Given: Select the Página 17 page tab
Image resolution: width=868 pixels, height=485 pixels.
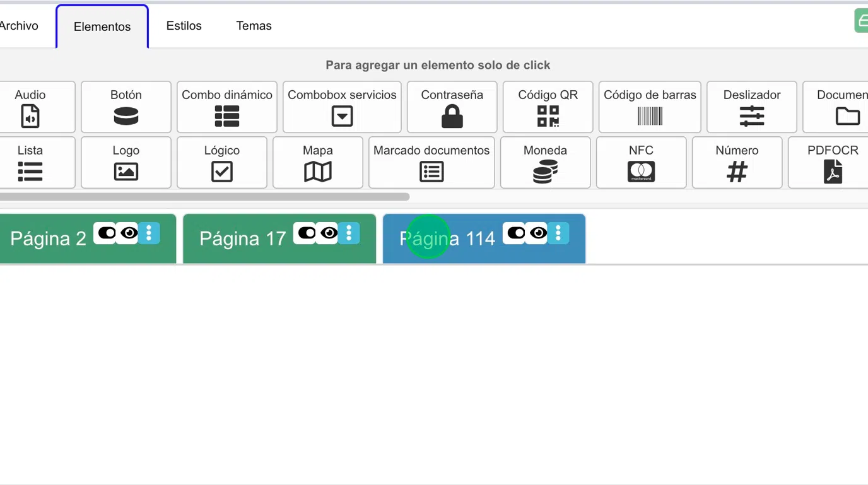Looking at the screenshot, I should click(242, 239).
